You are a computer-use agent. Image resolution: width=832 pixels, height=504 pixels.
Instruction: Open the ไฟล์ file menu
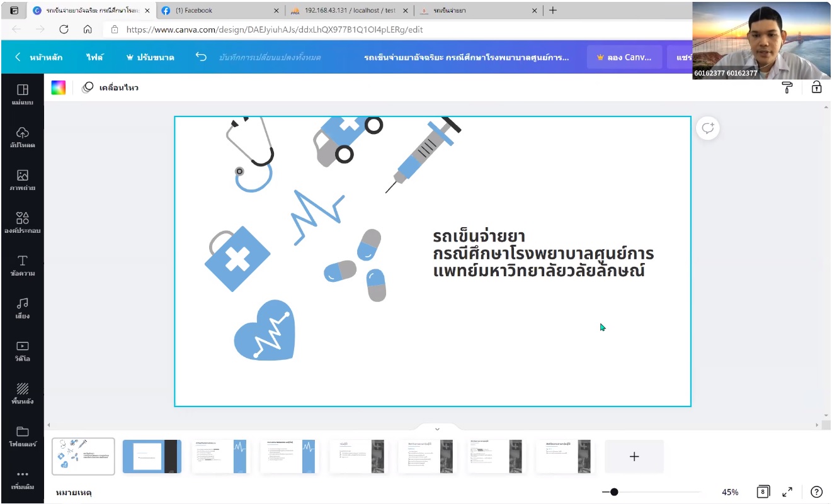coord(95,57)
